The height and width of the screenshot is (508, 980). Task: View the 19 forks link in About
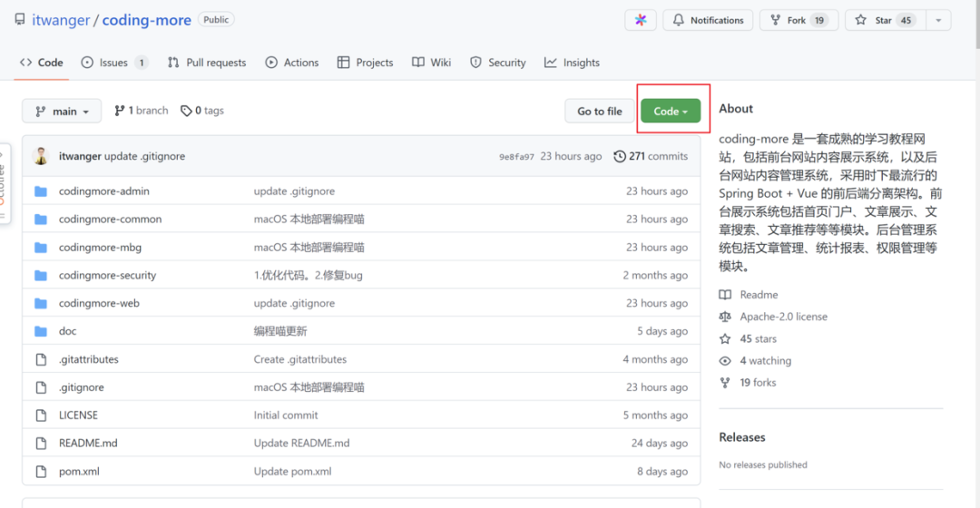click(x=748, y=383)
